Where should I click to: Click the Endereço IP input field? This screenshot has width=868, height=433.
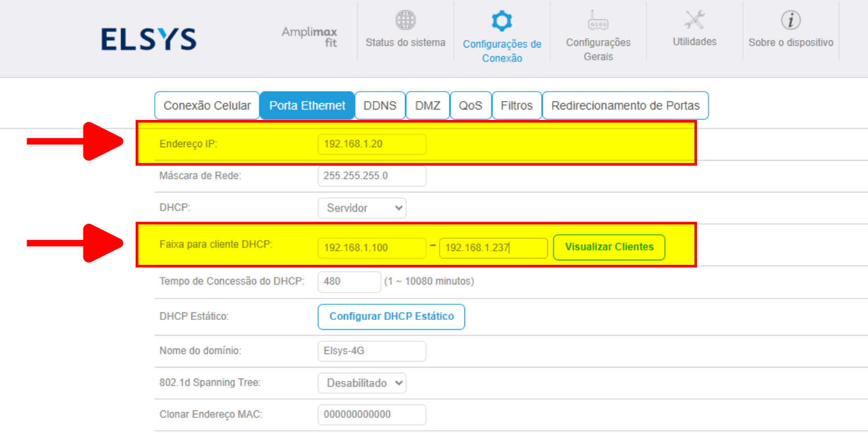pos(372,144)
